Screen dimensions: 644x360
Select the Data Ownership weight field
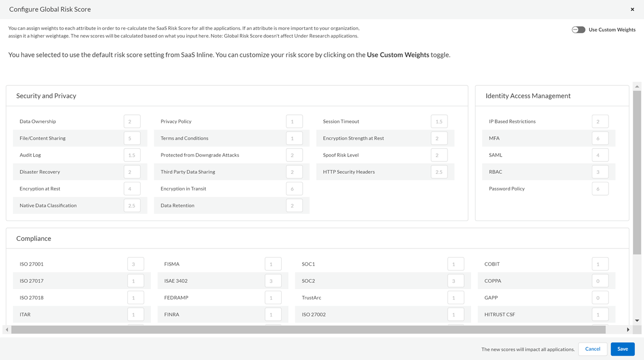coord(132,122)
